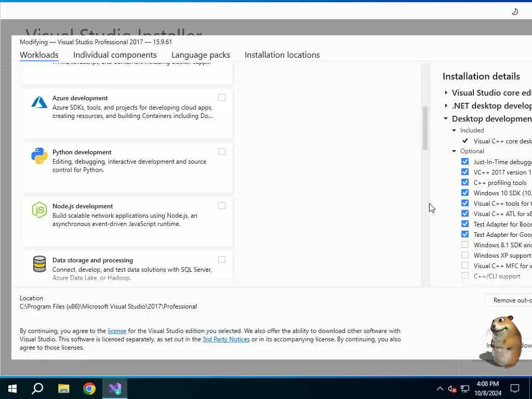Screen dimensions: 532x399
Task: Show hidden system tray icons
Action: coord(440,389)
